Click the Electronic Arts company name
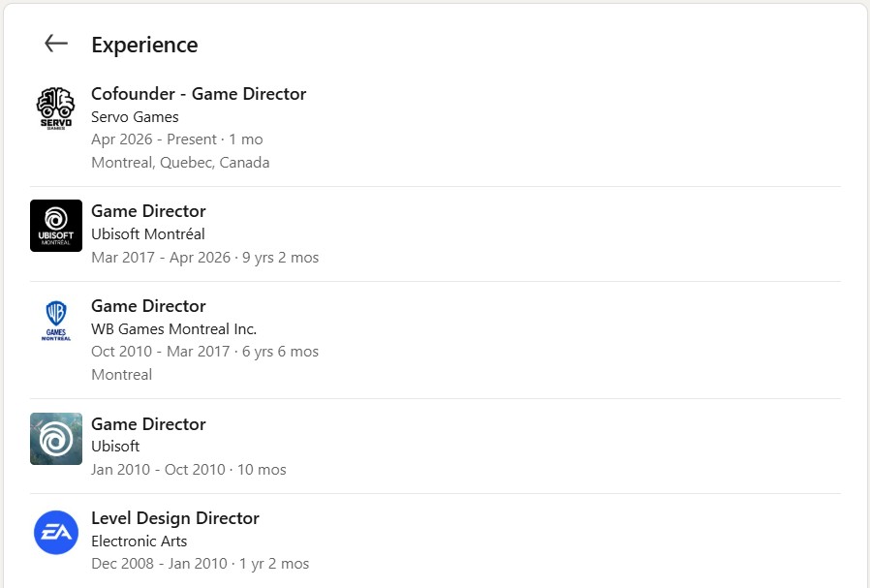The height and width of the screenshot is (588, 870). pyautogui.click(x=140, y=542)
